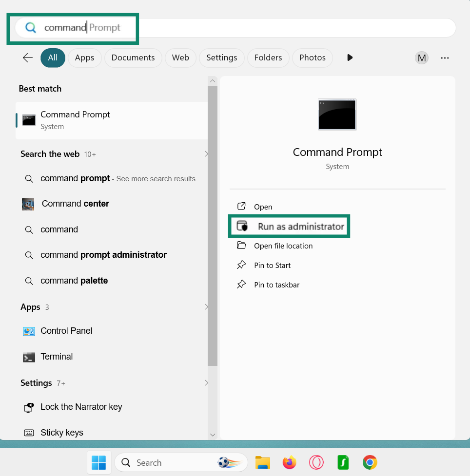Open Control Panel from Apps results
The image size is (470, 476).
112,331
